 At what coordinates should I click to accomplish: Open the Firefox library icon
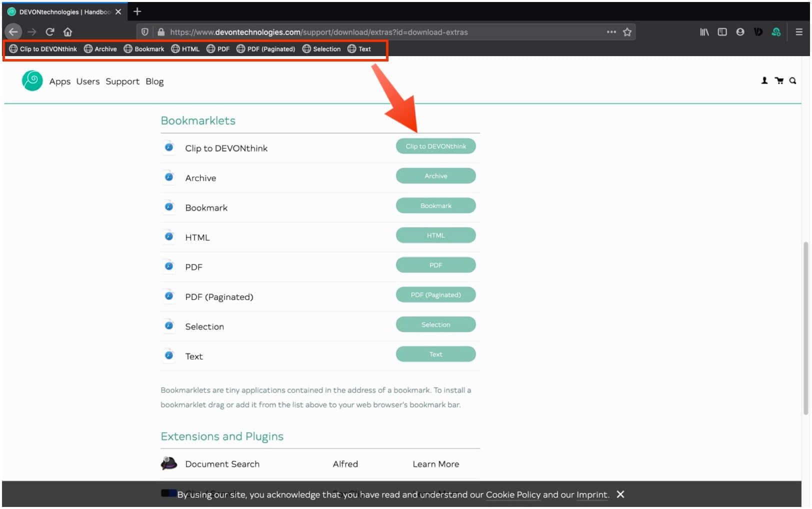tap(704, 32)
